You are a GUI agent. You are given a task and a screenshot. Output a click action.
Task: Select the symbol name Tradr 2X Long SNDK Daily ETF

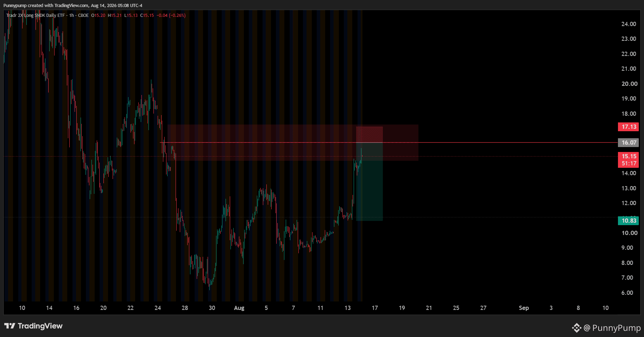coord(36,15)
